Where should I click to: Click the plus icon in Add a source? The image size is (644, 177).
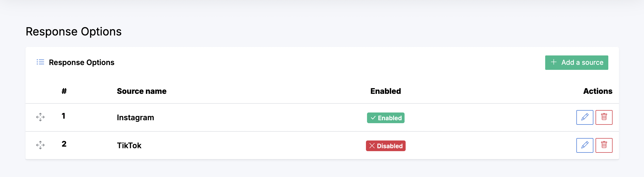click(554, 62)
